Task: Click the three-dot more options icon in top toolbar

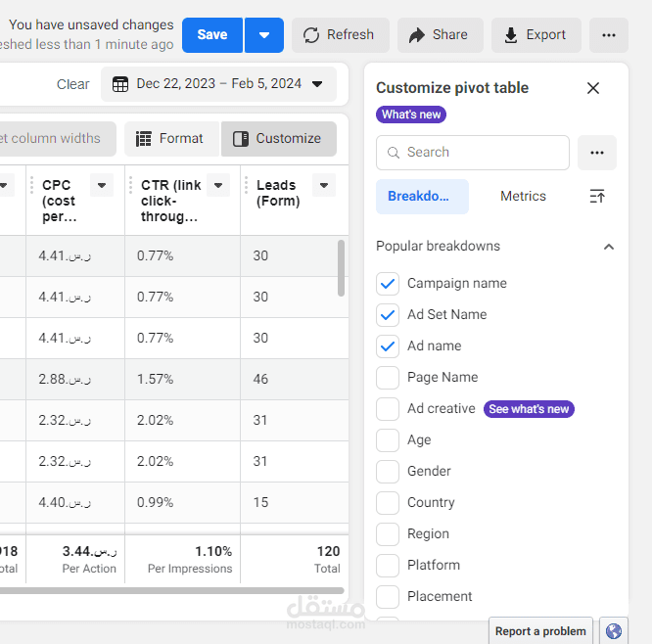Action: (609, 35)
